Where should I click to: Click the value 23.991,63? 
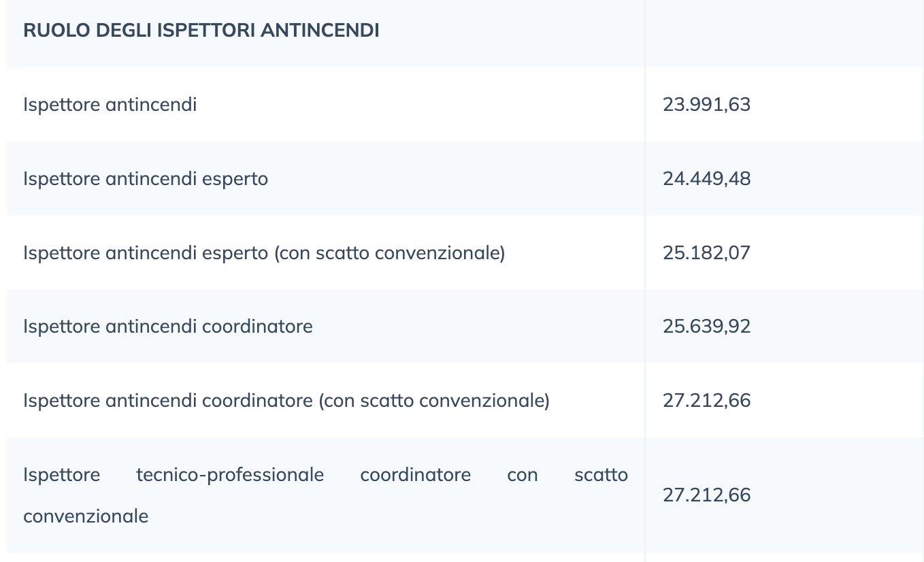pyautogui.click(x=706, y=105)
